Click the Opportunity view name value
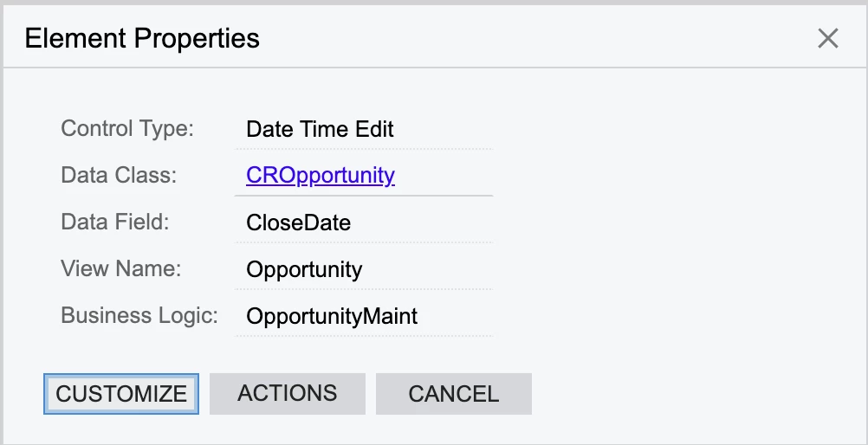This screenshot has width=868, height=445. [304, 269]
